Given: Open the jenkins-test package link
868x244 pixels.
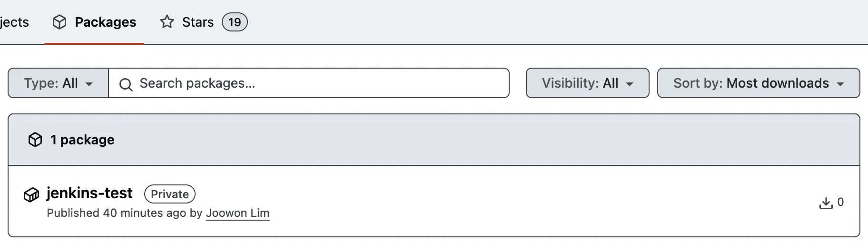Looking at the screenshot, I should (89, 193).
